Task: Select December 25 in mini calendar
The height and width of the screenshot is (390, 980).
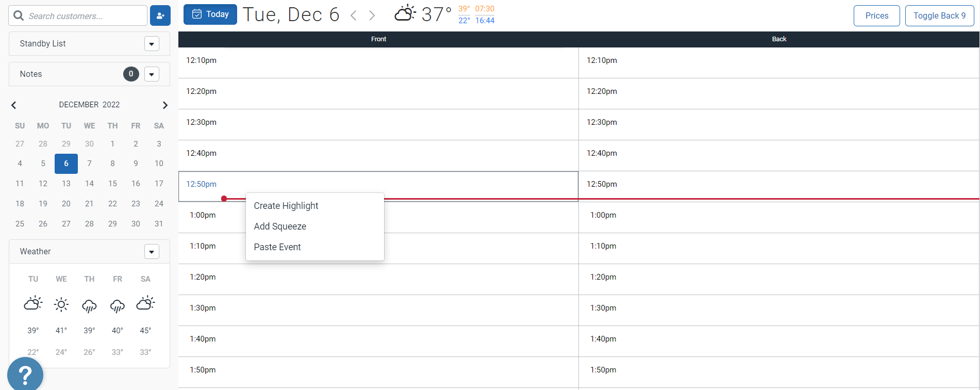Action: [20, 224]
